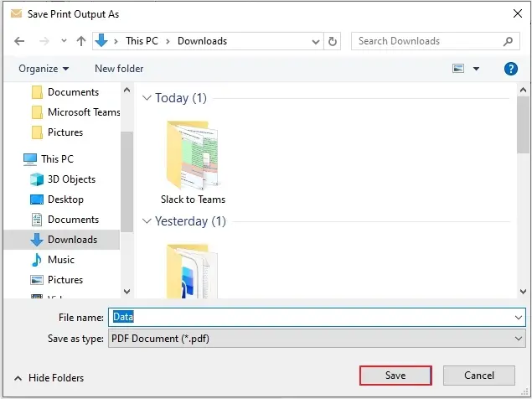
Task: Click navigation pane scroll down arrow
Action: (127, 292)
